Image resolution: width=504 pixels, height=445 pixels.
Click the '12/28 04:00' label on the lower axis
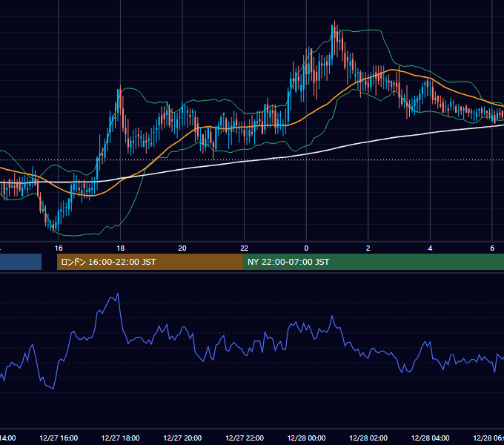click(x=431, y=438)
